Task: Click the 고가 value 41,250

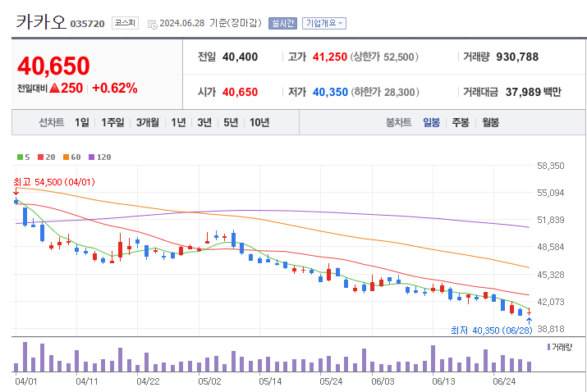Action: point(330,57)
